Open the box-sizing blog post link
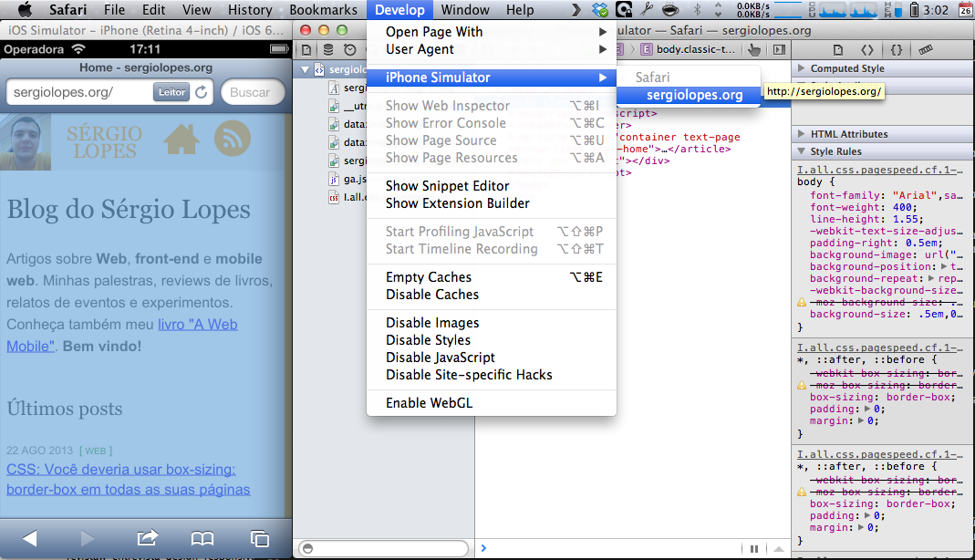 click(x=119, y=470)
